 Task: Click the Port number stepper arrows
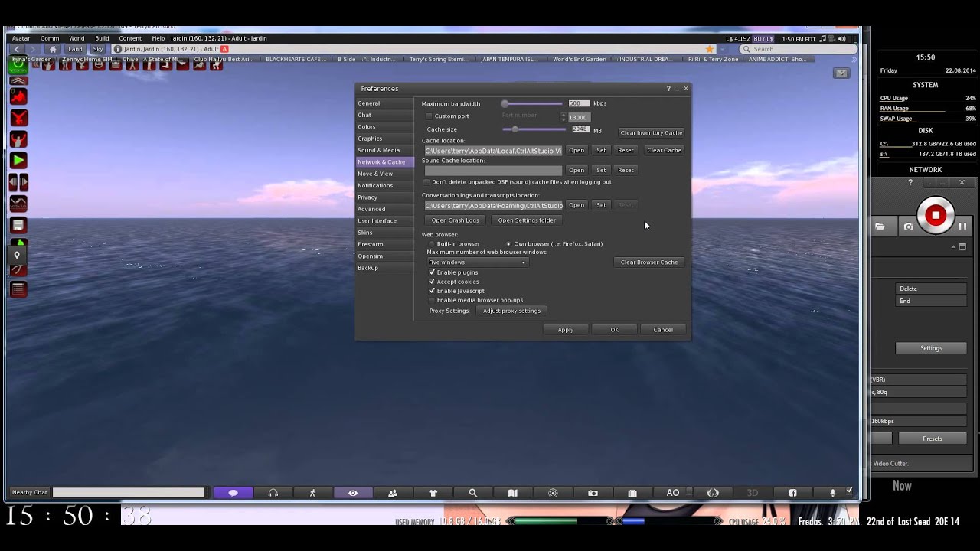tap(563, 117)
